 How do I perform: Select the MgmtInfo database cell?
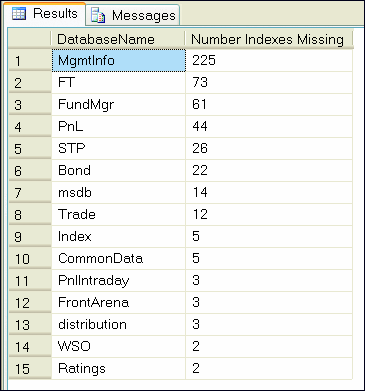coord(119,60)
